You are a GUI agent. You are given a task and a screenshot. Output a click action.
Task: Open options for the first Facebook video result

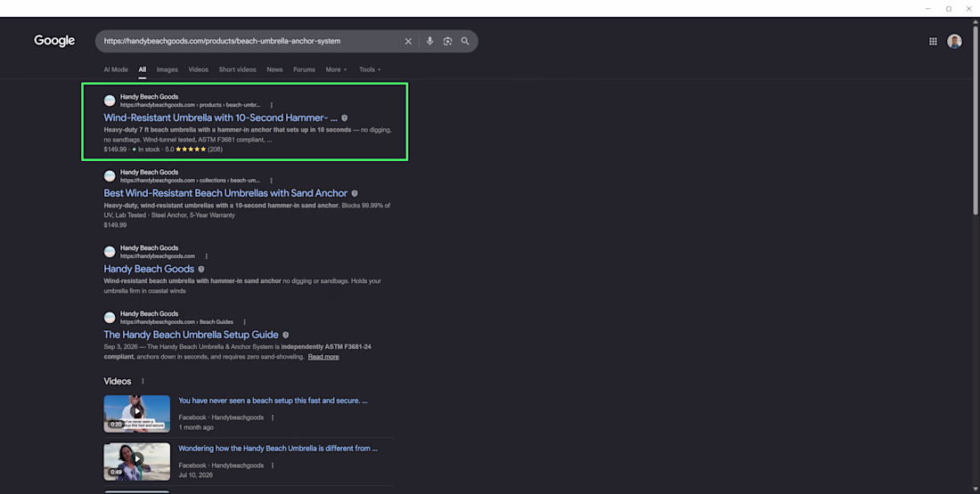(273, 417)
